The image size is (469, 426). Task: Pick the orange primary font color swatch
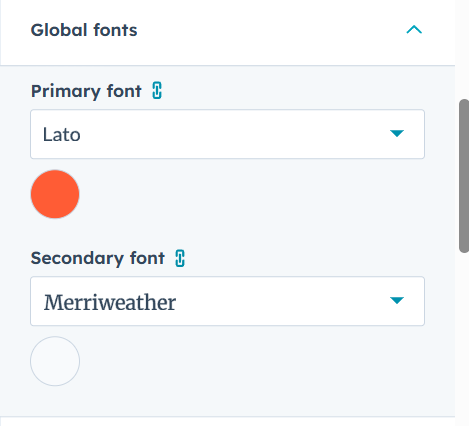coord(55,194)
